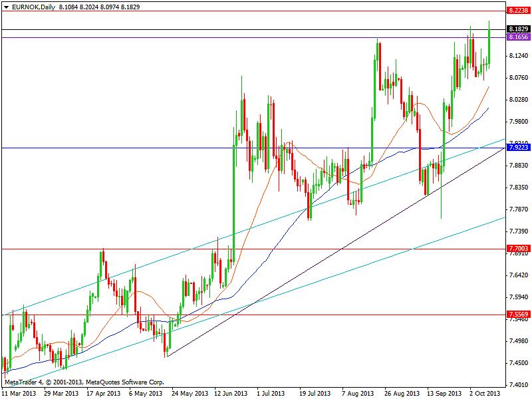
Task: Click the 7.4500 value on price axis
Action: (517, 363)
